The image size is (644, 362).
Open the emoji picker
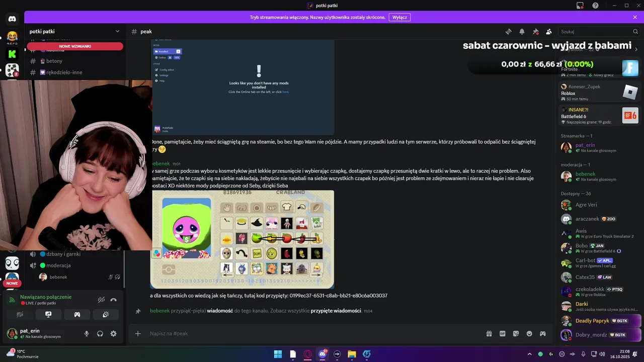pos(529,333)
